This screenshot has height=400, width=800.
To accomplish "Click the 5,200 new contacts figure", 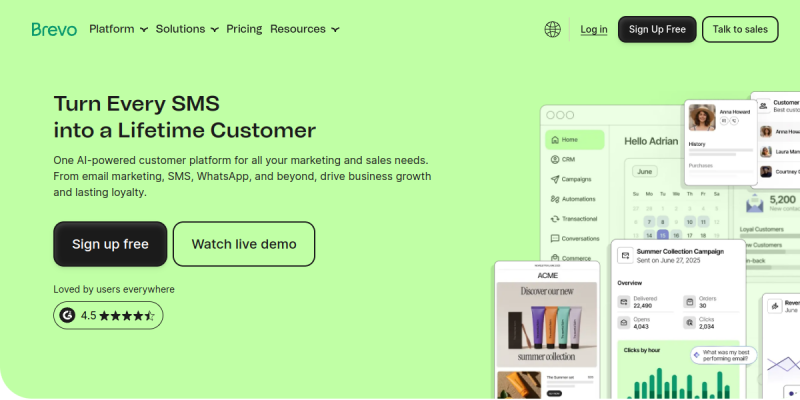I will (783, 199).
